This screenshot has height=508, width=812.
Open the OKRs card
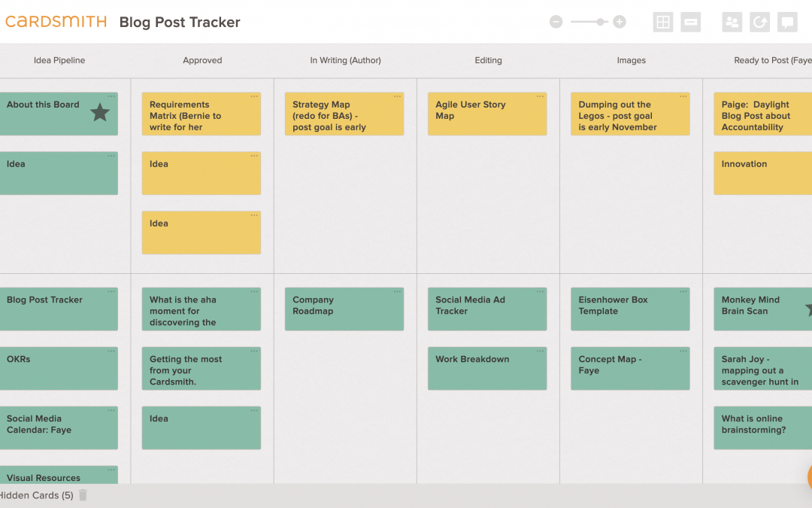(x=59, y=369)
